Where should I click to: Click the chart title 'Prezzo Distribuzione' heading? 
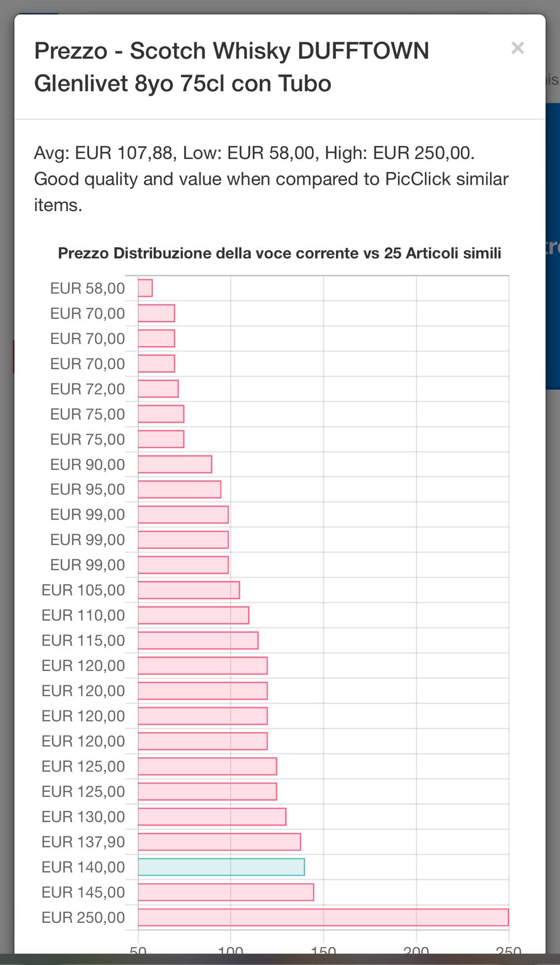tap(279, 253)
